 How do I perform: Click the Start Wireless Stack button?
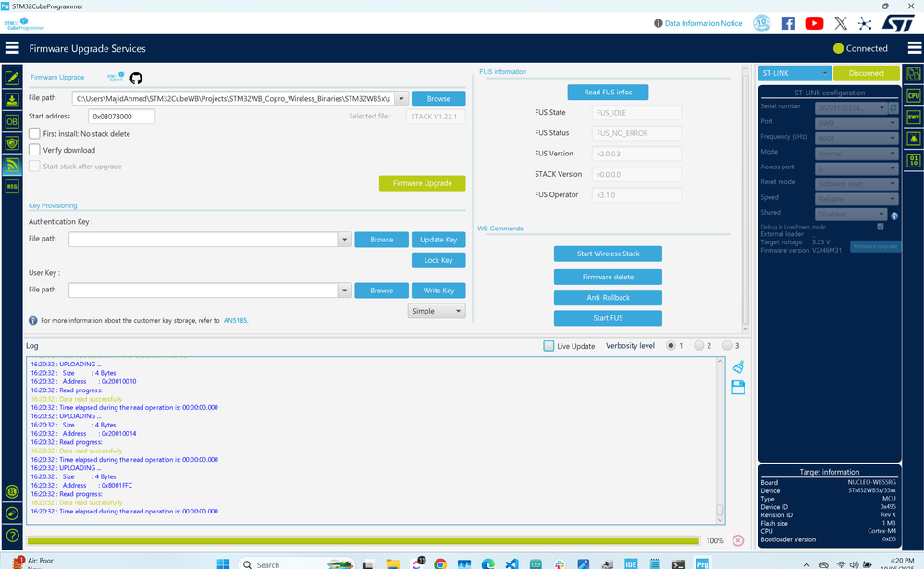coord(608,254)
